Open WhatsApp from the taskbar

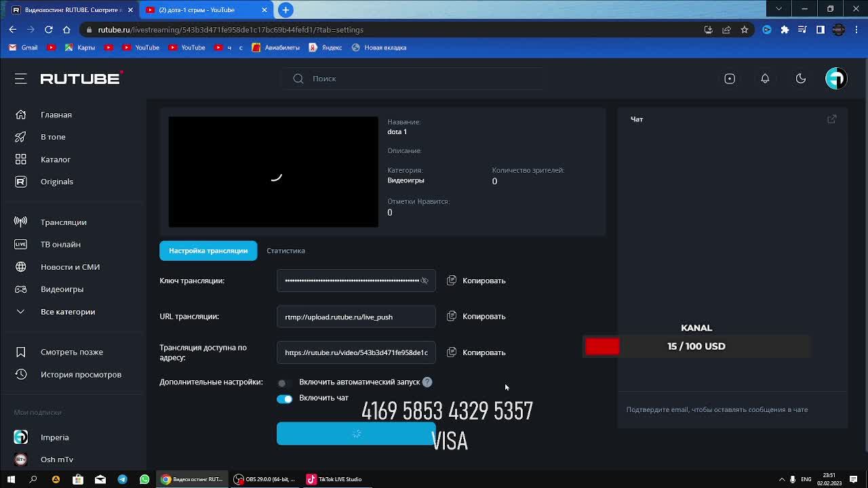tap(144, 479)
